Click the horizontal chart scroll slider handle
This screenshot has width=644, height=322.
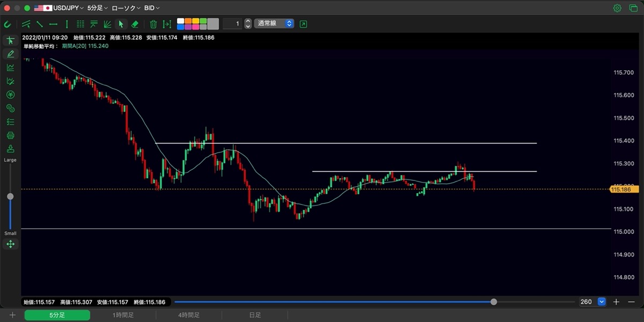point(494,302)
